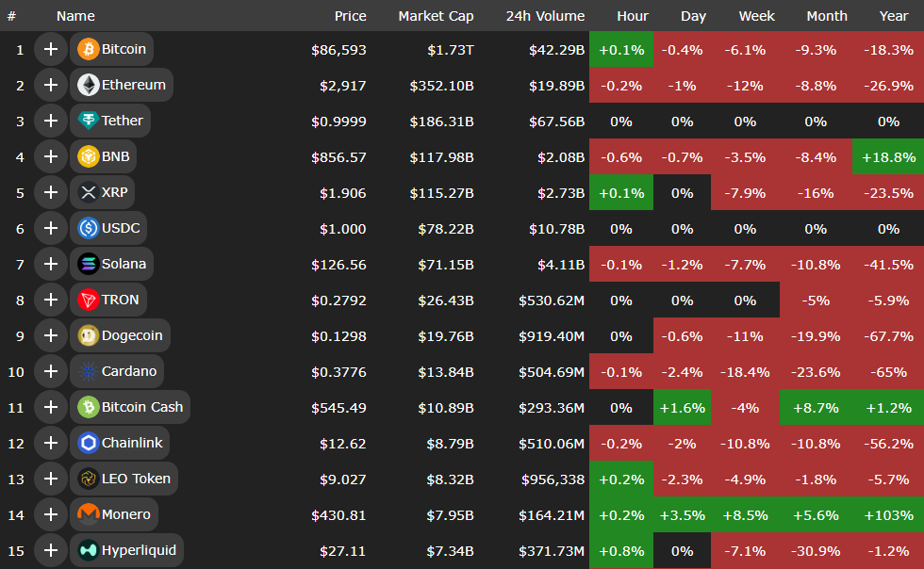Click the Bitcoin logo icon
Viewport: 924px width, 569px height.
[89, 49]
